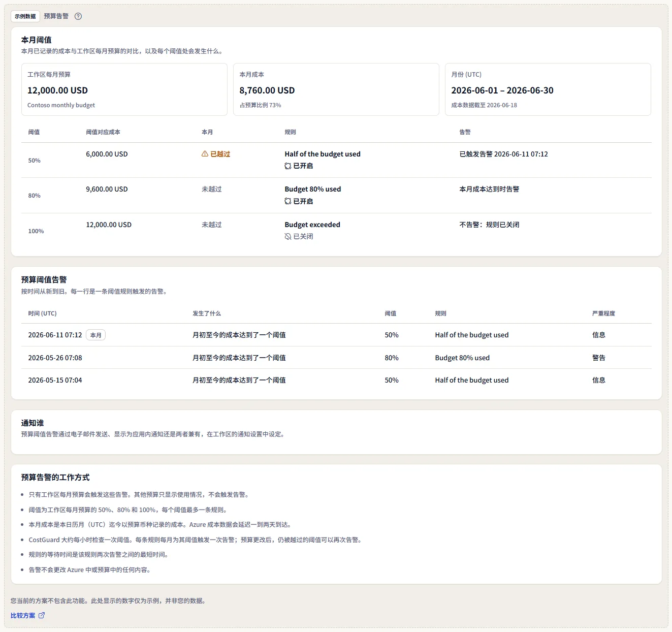672x632 pixels.
Task: Click 未越过 in the 12,000.00 USD row
Action: 212,225
